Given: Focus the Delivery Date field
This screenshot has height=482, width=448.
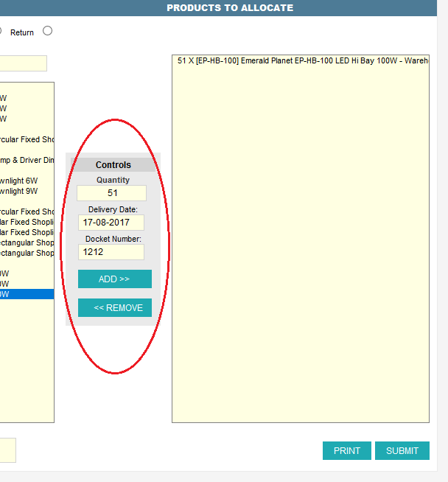Looking at the screenshot, I should click(x=111, y=223).
